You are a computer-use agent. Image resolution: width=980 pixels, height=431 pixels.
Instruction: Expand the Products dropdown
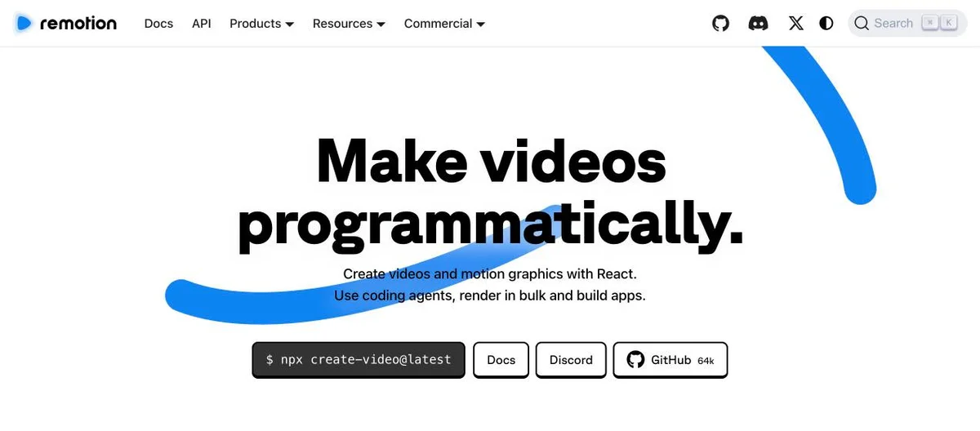tap(261, 23)
